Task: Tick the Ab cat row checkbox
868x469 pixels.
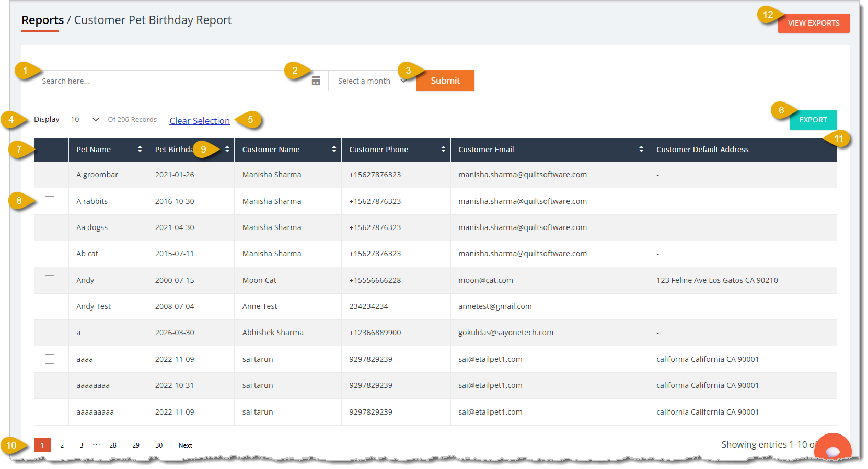Action: 50,254
